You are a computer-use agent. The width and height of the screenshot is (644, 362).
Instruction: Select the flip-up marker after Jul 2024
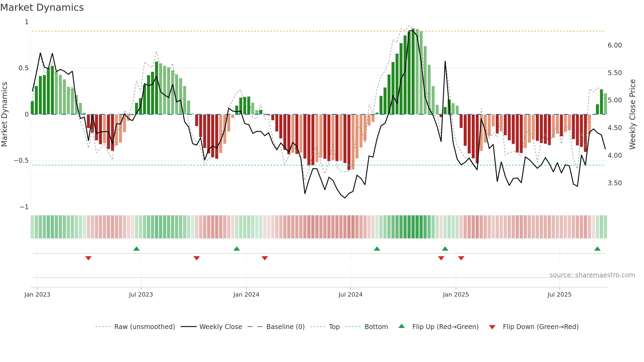click(377, 249)
